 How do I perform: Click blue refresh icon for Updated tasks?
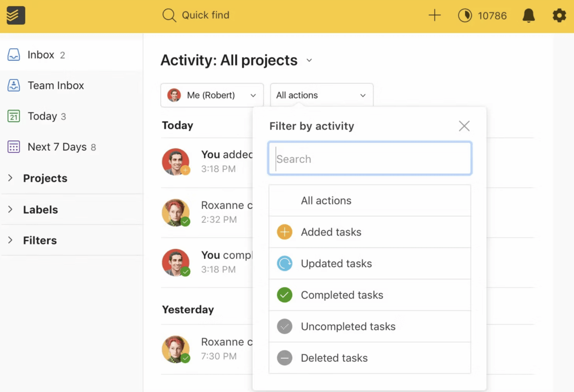tap(285, 263)
